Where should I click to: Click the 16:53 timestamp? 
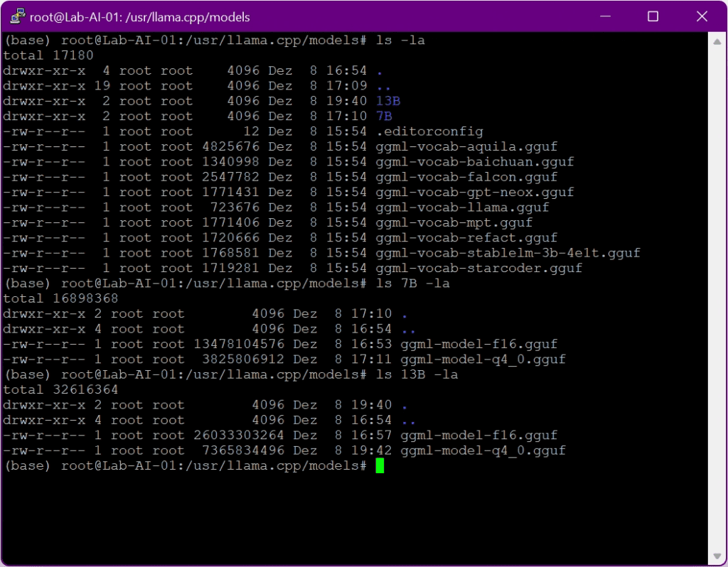pyautogui.click(x=371, y=344)
